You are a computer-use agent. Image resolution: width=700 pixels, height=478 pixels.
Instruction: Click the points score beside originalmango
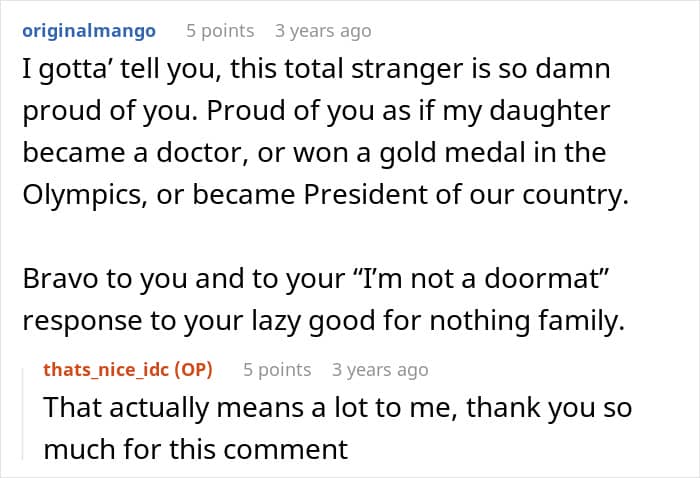[220, 31]
